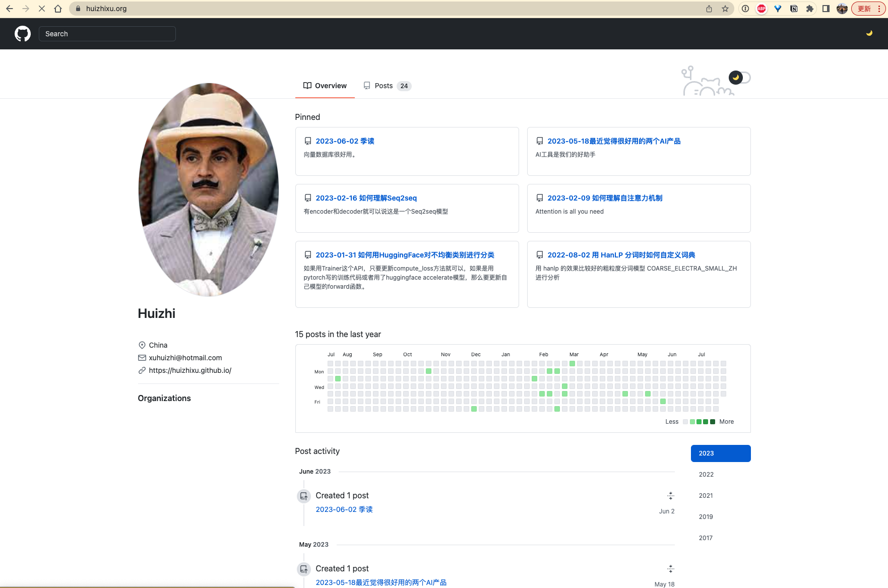
Task: Click the darkest green square in the heatmap legend
Action: tap(712, 422)
